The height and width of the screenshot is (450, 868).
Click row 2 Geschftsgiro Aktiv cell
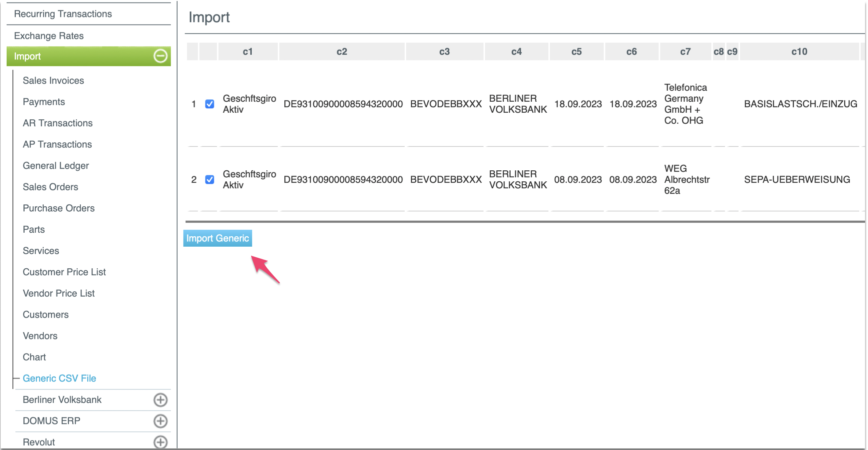(x=249, y=179)
